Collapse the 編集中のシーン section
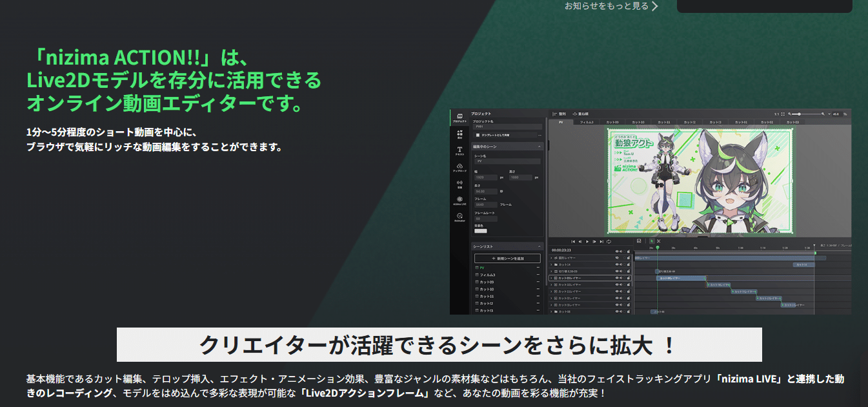This screenshot has height=407, width=868. pyautogui.click(x=540, y=147)
